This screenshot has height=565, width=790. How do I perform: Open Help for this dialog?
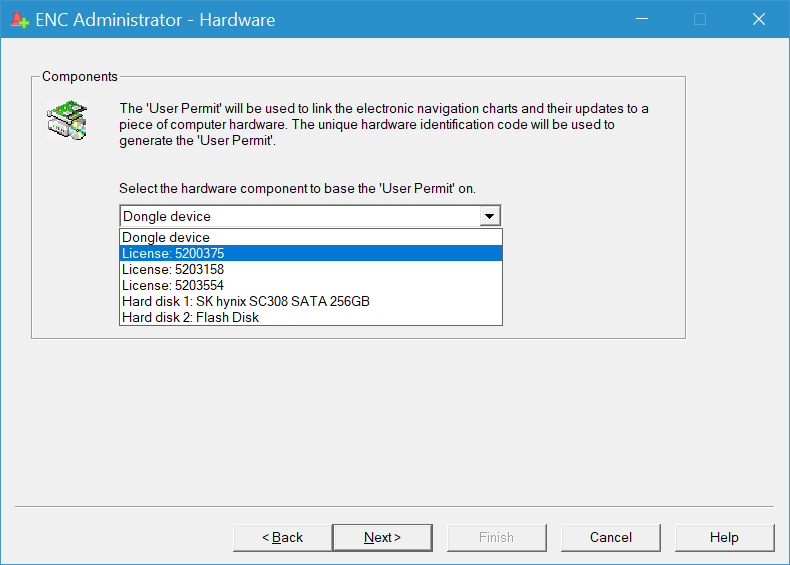(724, 538)
